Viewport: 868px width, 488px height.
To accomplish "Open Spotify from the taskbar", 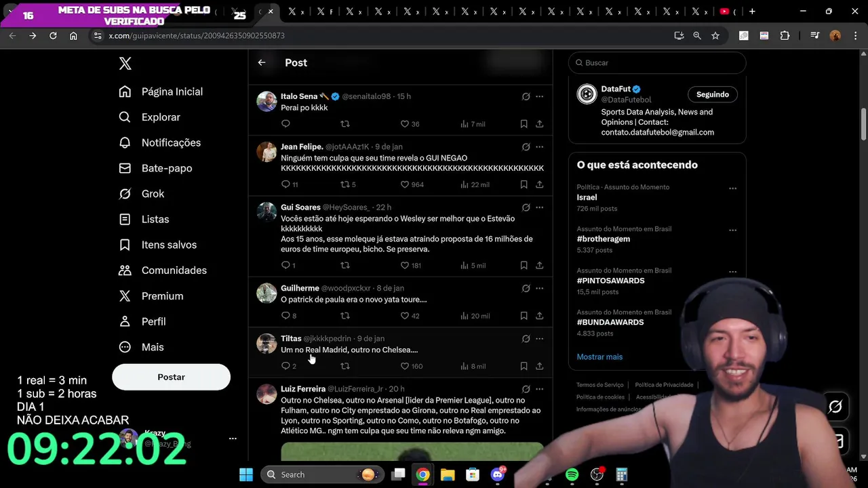I will point(572,474).
